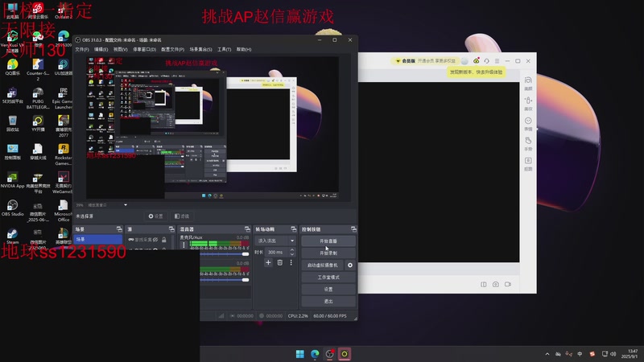The image size is (644, 362).
Task: Add a new transition with plus icon
Action: click(268, 263)
